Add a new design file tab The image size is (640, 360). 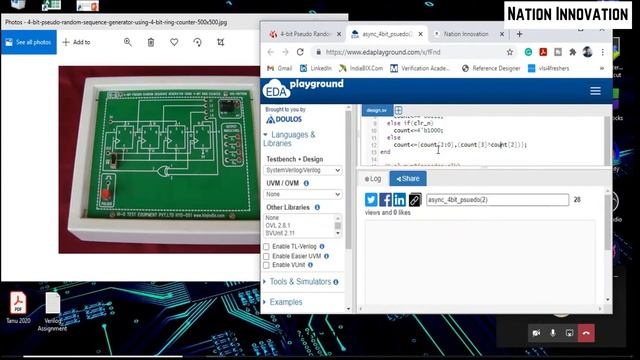coord(398,110)
